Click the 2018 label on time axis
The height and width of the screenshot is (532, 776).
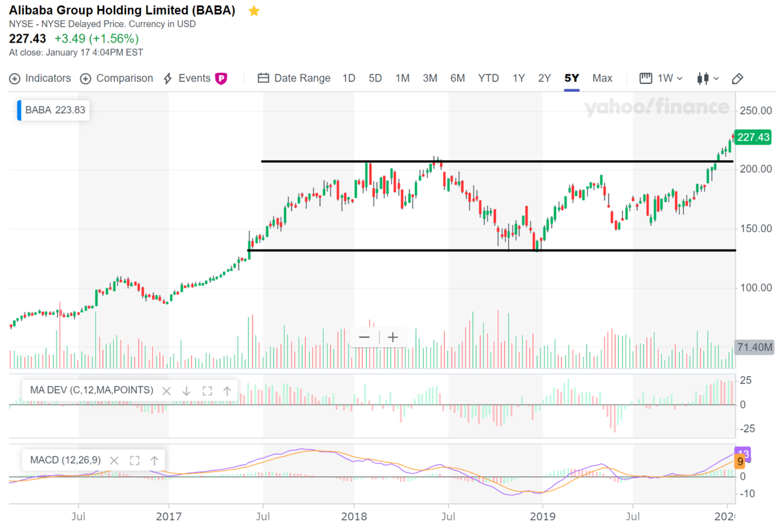[x=354, y=518]
